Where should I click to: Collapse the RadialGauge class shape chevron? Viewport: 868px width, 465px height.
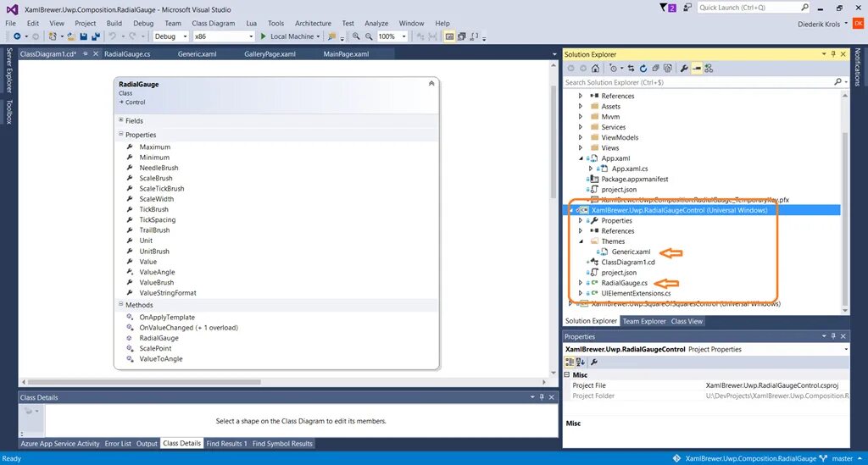coord(431,84)
